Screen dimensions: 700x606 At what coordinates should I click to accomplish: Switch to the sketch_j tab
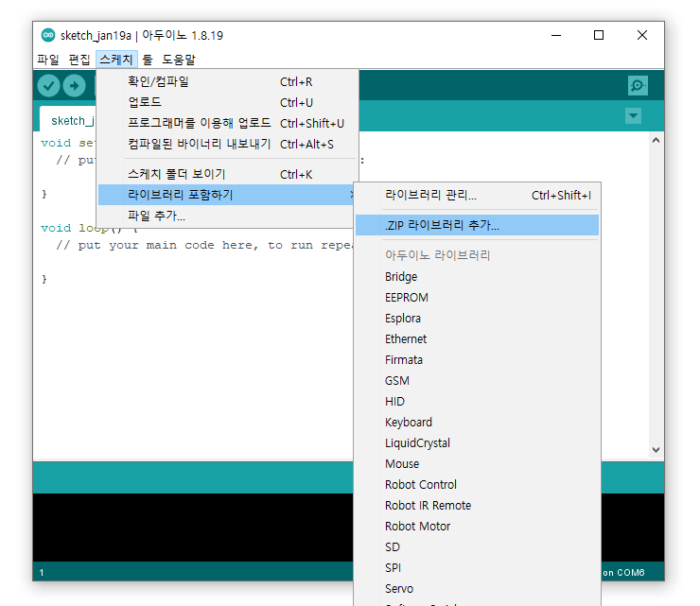(68, 119)
